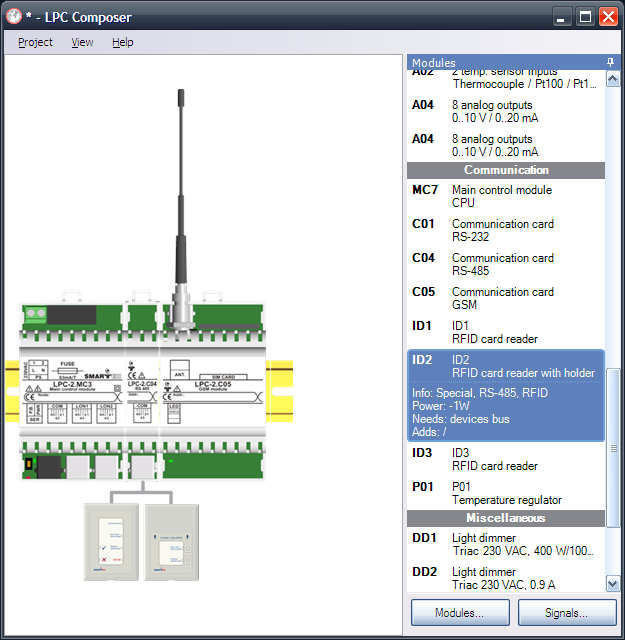Screen dimensions: 625x640
Task: Select the second A04 8 analog outputs entry
Action: [x=506, y=145]
